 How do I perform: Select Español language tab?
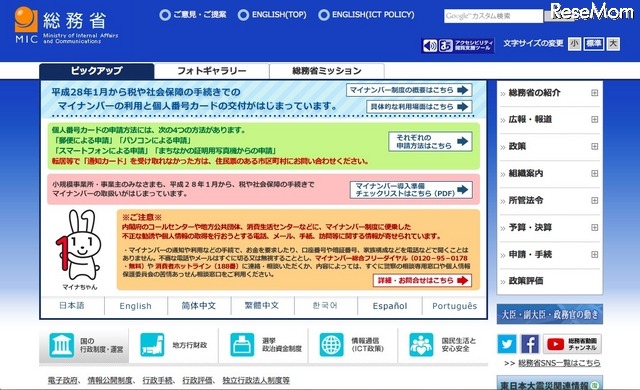coord(389,306)
